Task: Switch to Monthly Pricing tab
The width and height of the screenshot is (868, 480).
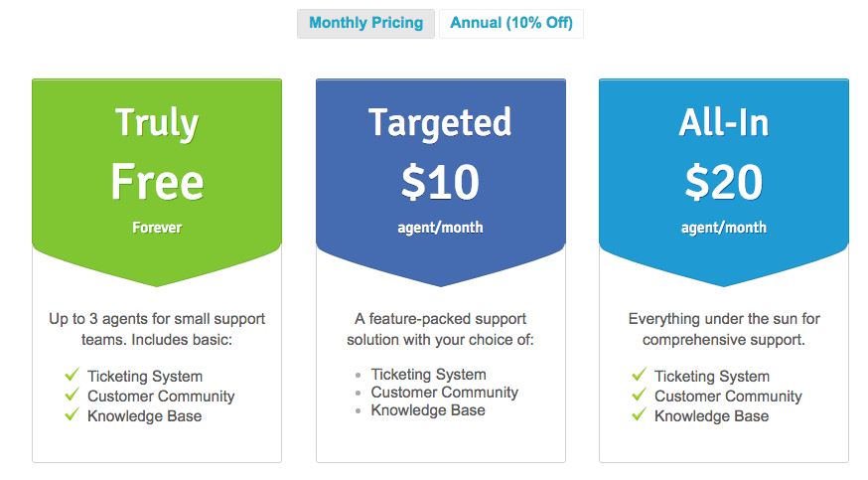Action: [365, 23]
